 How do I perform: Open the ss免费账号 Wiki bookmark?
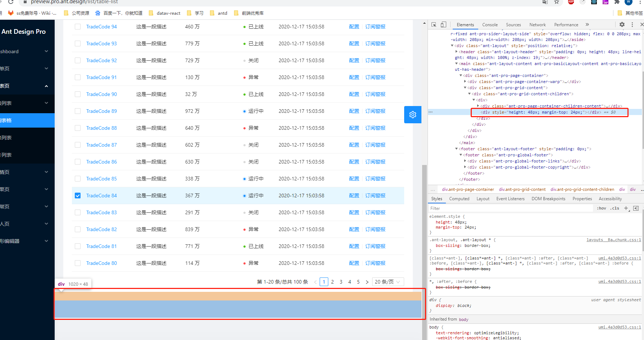tap(32, 13)
